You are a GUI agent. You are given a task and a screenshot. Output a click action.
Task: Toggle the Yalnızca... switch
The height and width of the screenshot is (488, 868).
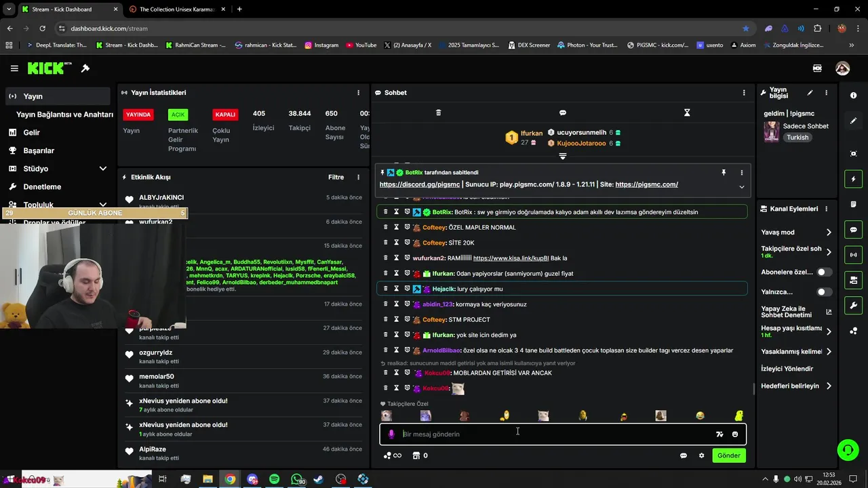coord(825,292)
